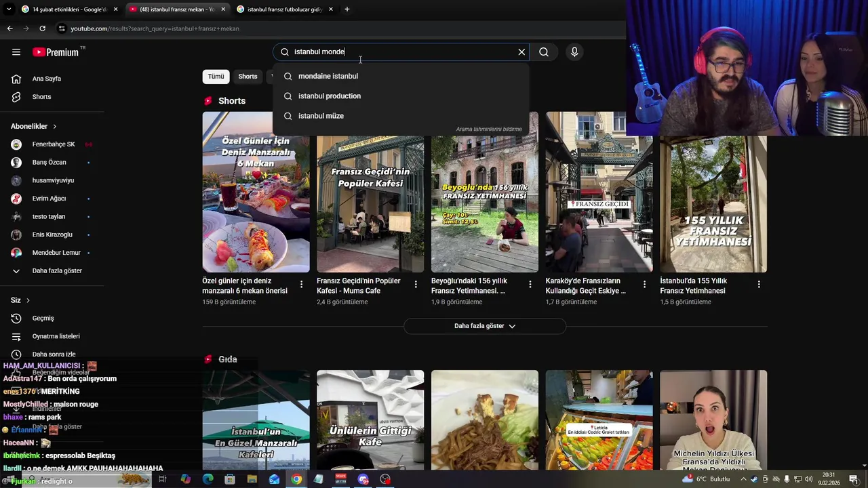Open the Enis Kirazoglu channel
Viewport: 868px width, 488px height.
(x=52, y=235)
